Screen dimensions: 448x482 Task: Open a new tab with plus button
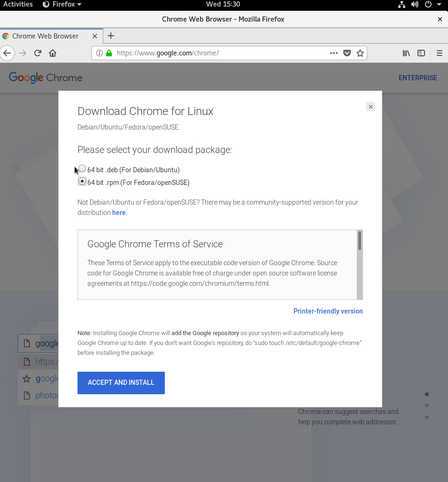tap(111, 36)
